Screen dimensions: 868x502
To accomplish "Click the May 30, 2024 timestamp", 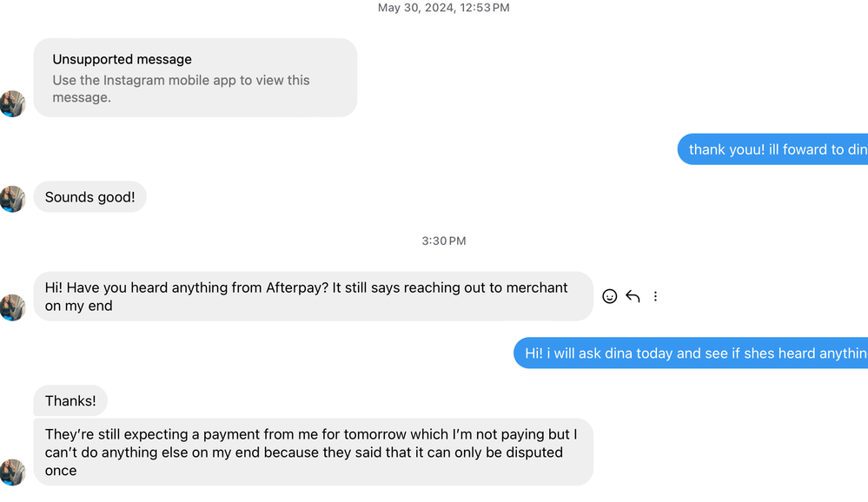I will [443, 8].
